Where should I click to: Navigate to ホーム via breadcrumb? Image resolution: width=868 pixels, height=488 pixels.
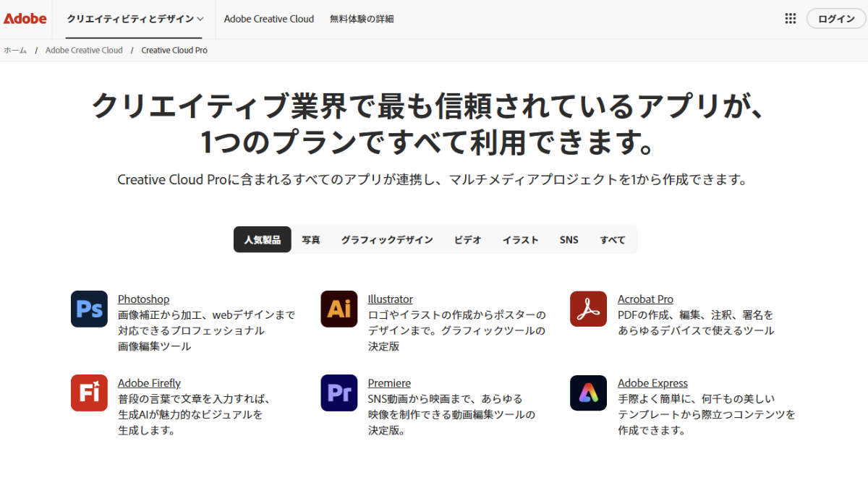(14, 50)
